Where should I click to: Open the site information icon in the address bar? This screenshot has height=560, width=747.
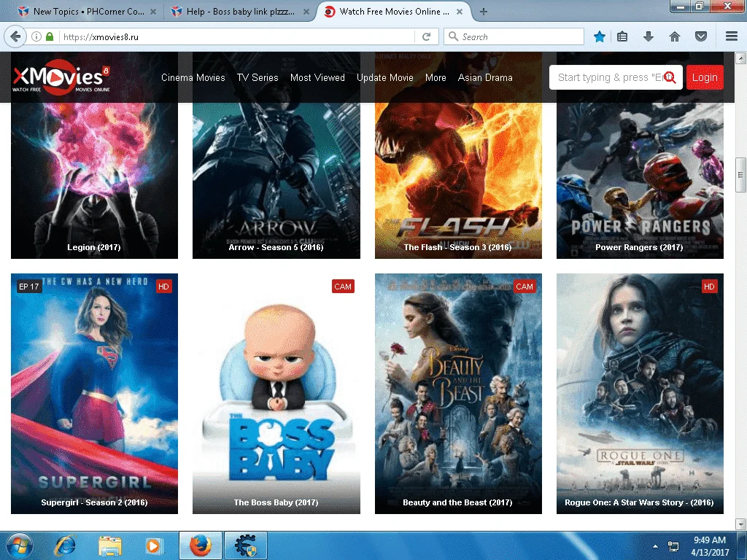tap(36, 36)
